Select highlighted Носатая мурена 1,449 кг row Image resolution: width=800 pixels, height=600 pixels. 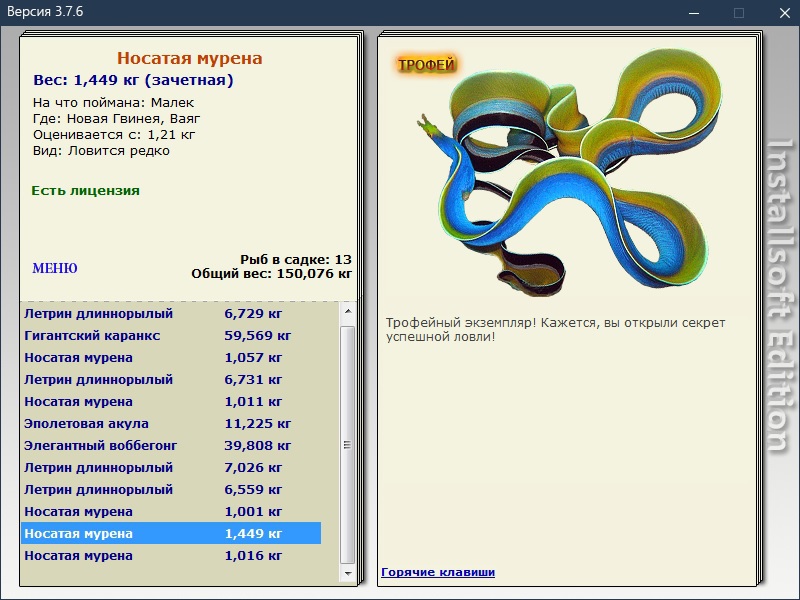coord(171,533)
